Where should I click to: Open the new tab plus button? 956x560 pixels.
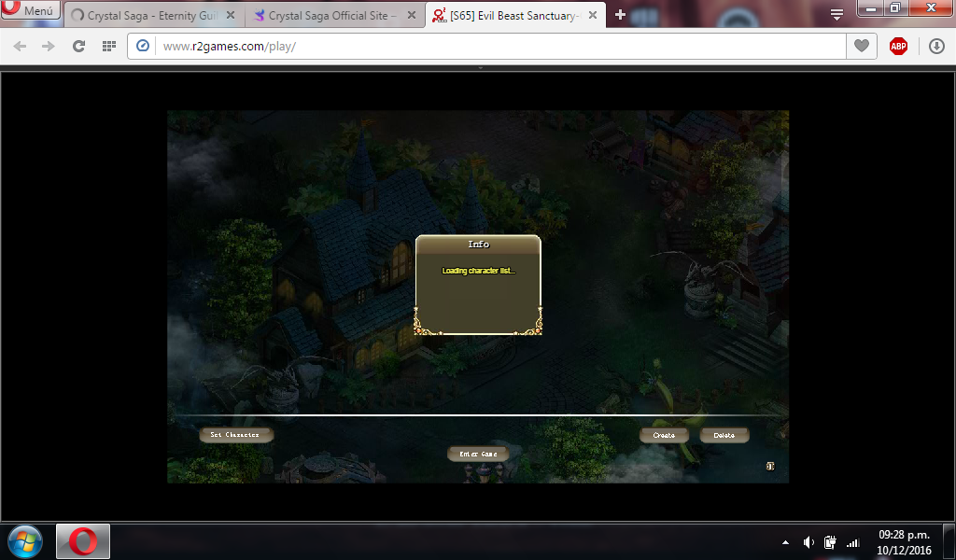[620, 15]
